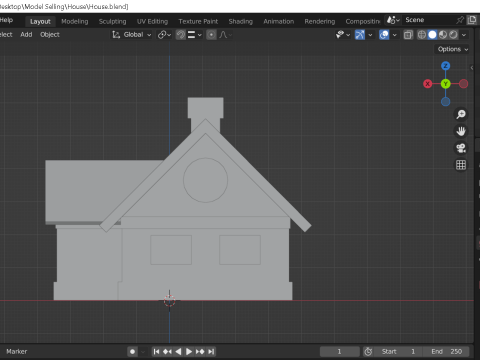Open the Help menu
Screen dimensions: 480x360
[6, 20]
